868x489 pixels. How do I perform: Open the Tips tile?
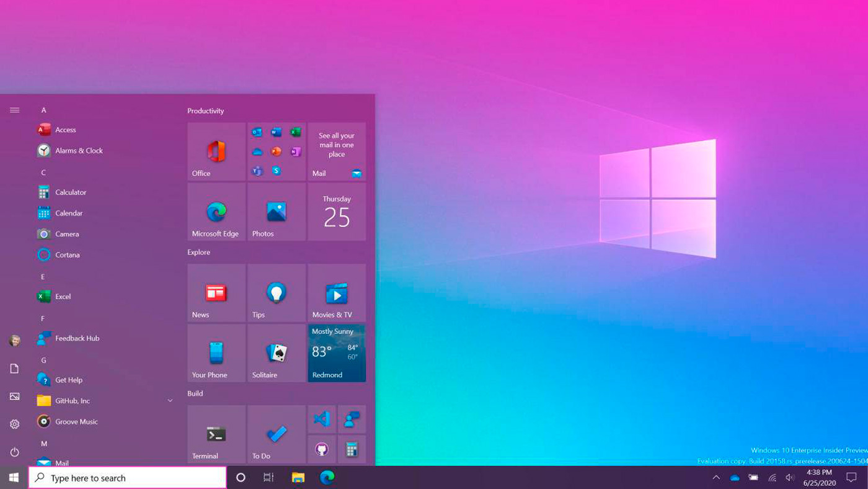tap(277, 293)
